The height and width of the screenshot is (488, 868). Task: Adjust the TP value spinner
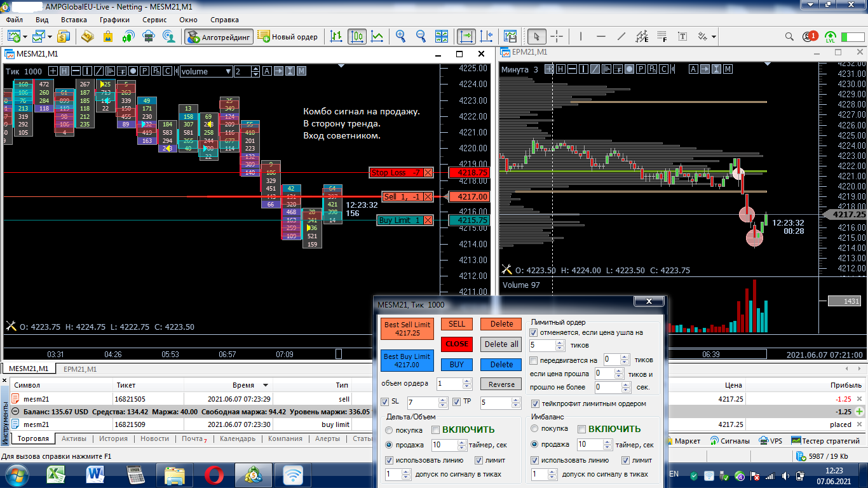coord(516,402)
